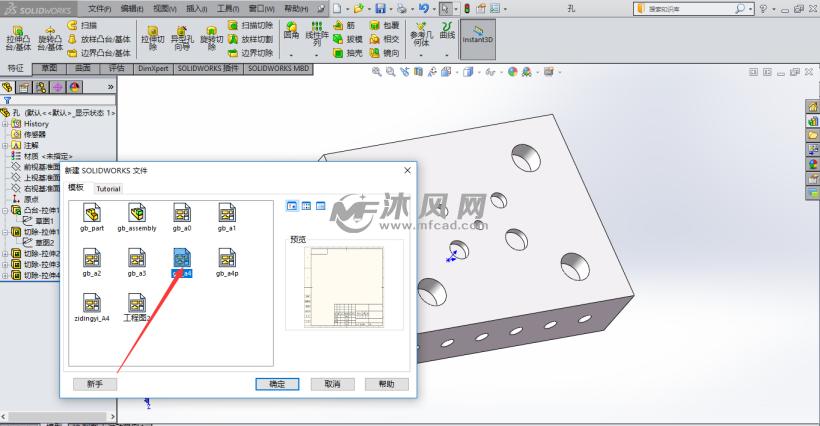Open the 曲线 curves dropdown arrow

pyautogui.click(x=447, y=55)
